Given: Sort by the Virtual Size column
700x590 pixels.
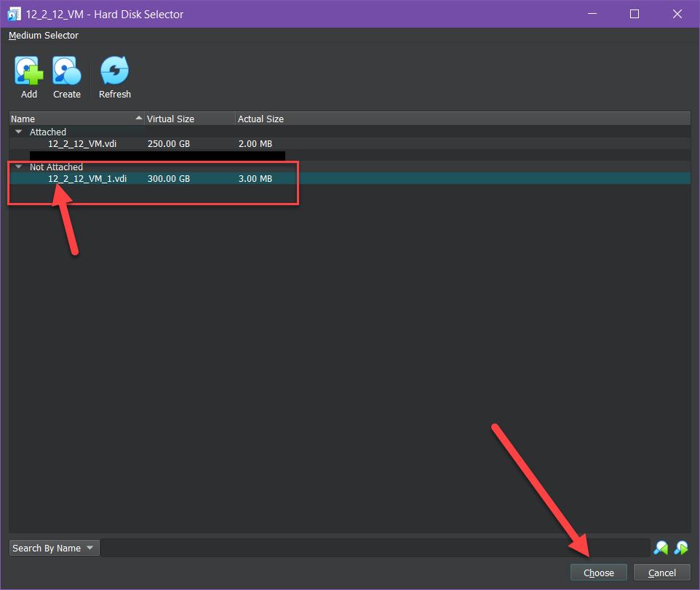Looking at the screenshot, I should (x=189, y=119).
